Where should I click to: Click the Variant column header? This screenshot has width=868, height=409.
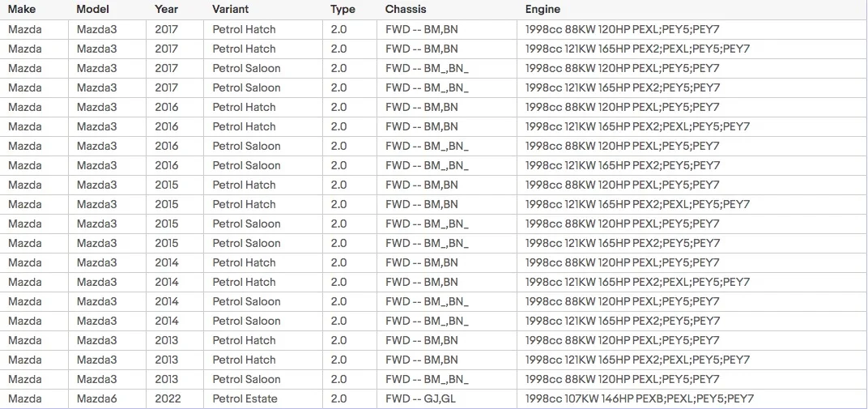[263, 10]
